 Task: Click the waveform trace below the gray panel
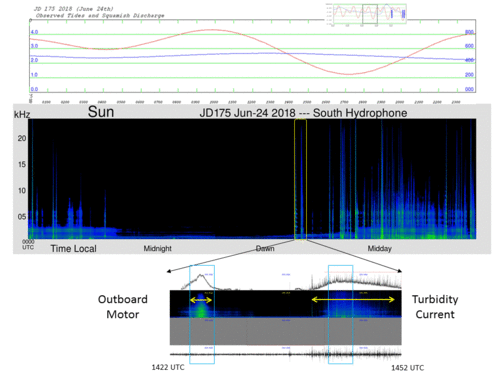[286, 354]
